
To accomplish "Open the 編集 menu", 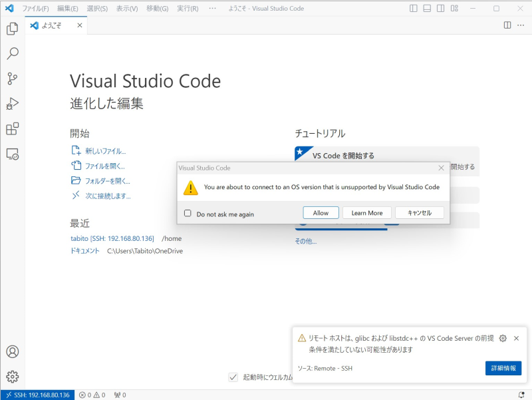I will tap(68, 9).
